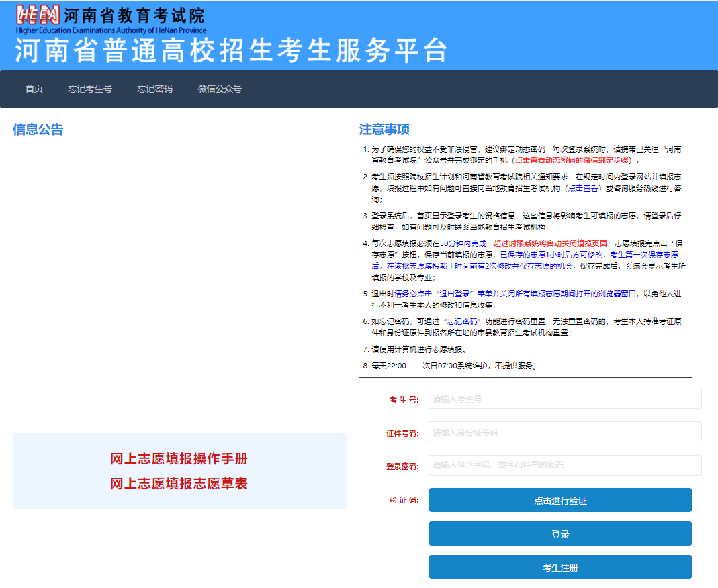718x588 pixels.
Task: Click the HEEA logo in the header
Action: [x=38, y=15]
